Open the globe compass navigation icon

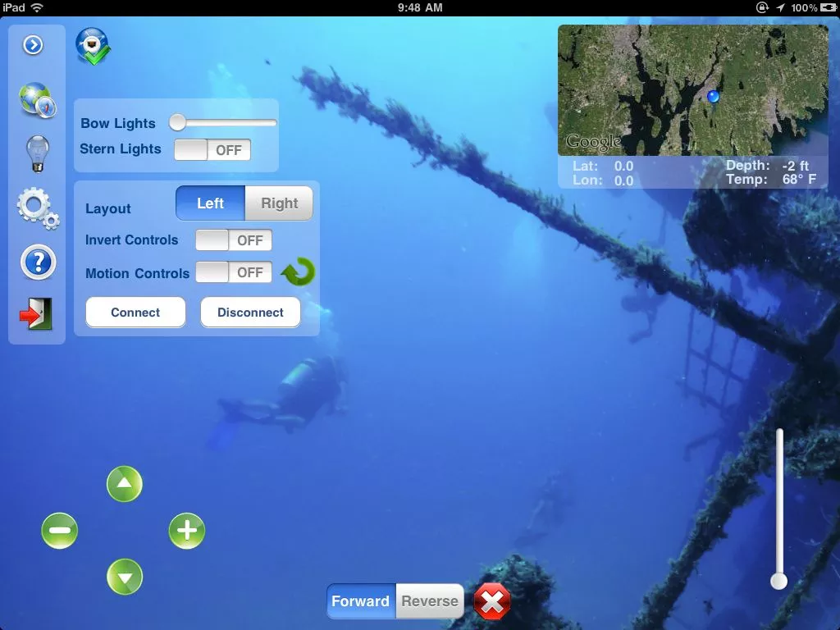tap(37, 100)
